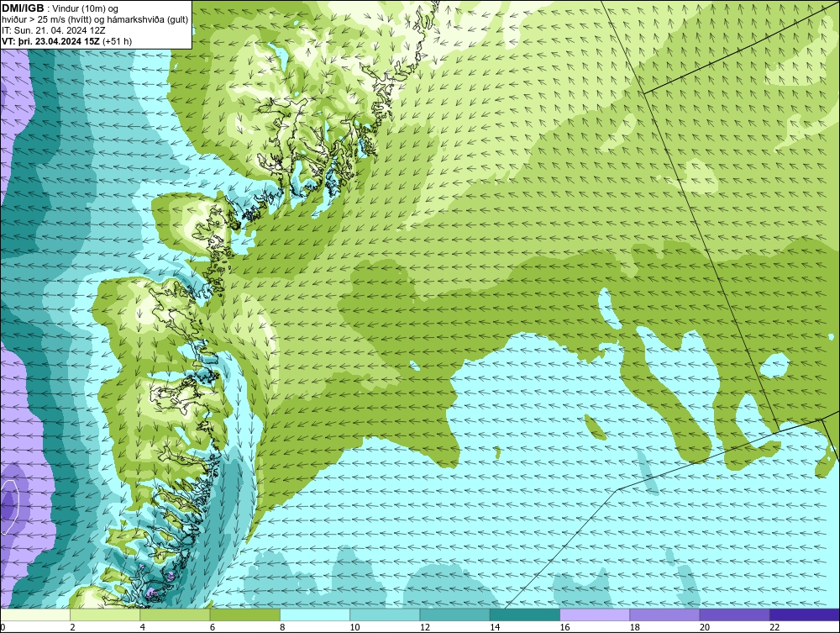Click the legend label '20'

coord(705,628)
